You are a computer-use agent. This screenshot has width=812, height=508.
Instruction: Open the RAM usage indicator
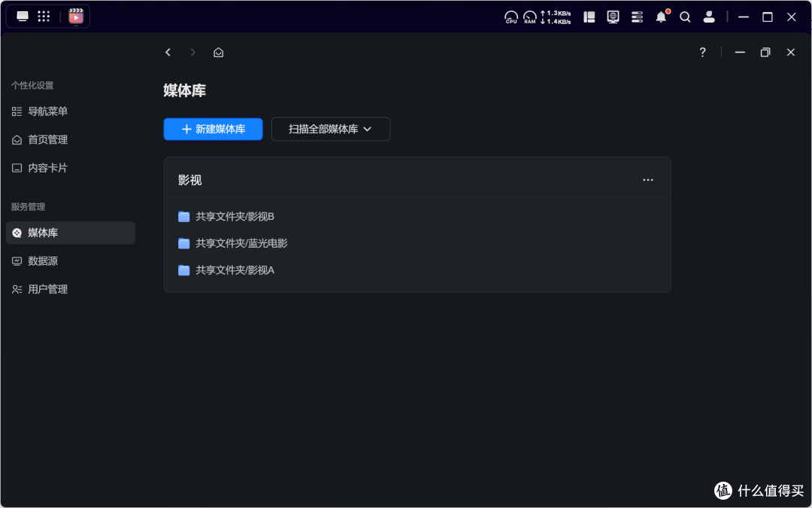pos(530,17)
